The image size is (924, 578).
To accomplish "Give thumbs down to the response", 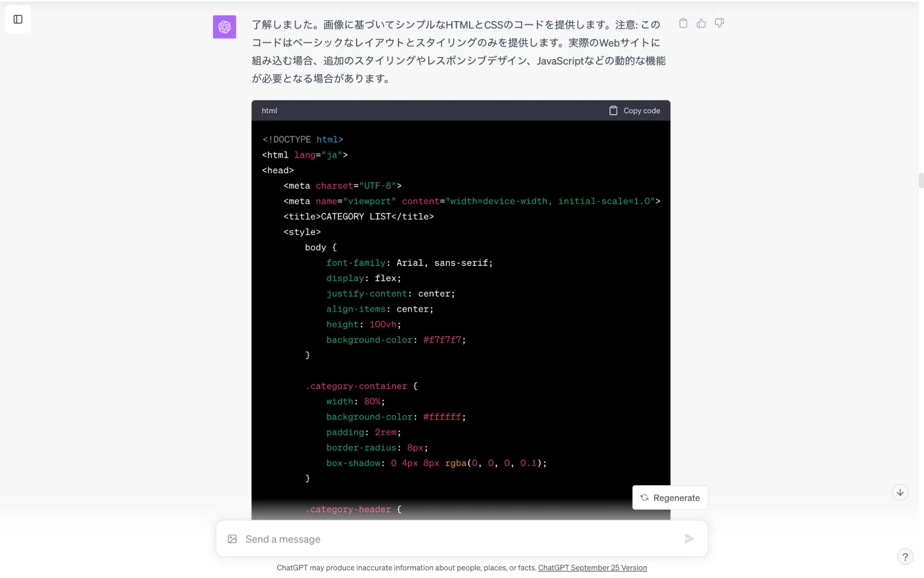I will pos(719,23).
